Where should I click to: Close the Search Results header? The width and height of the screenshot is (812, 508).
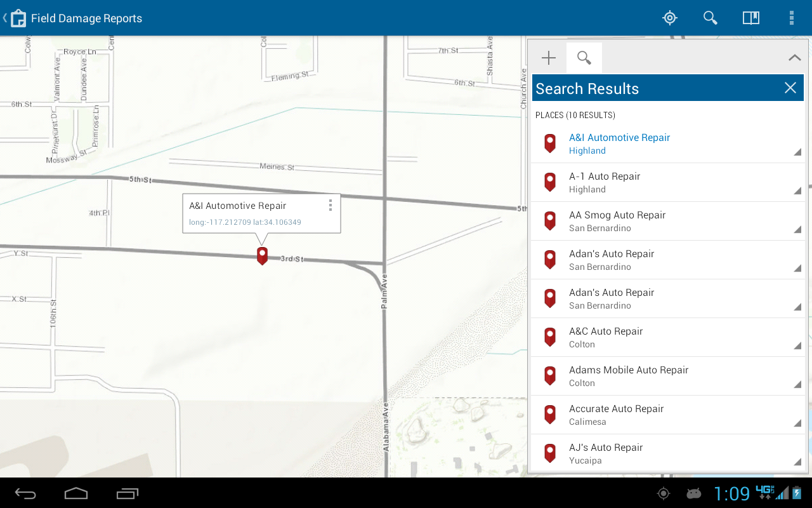790,88
